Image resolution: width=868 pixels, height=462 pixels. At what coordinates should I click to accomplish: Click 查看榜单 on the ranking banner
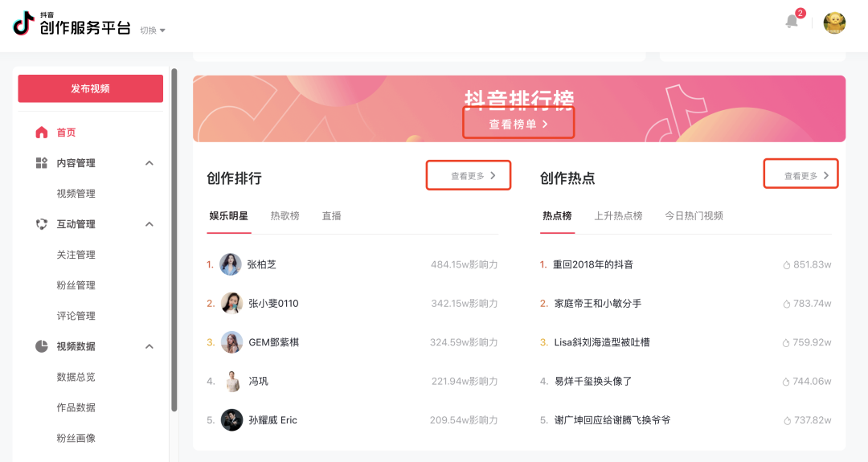pyautogui.click(x=518, y=125)
